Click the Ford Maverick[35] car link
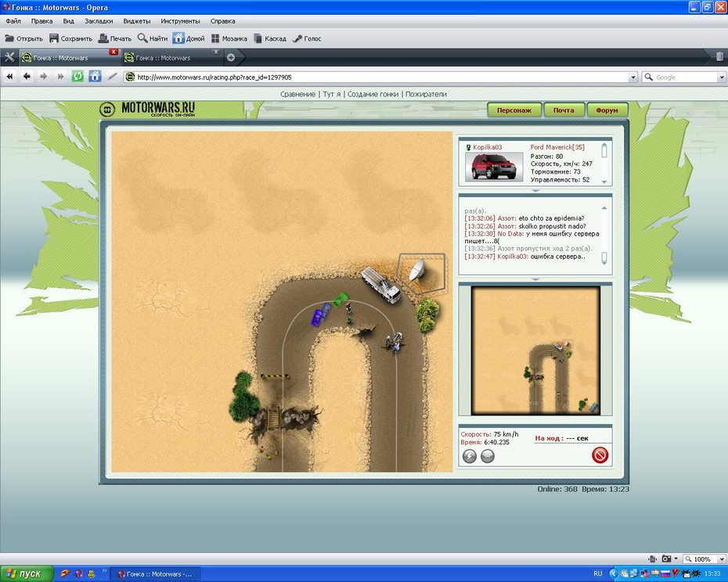Viewport: 728px width, 582px height. click(x=557, y=147)
